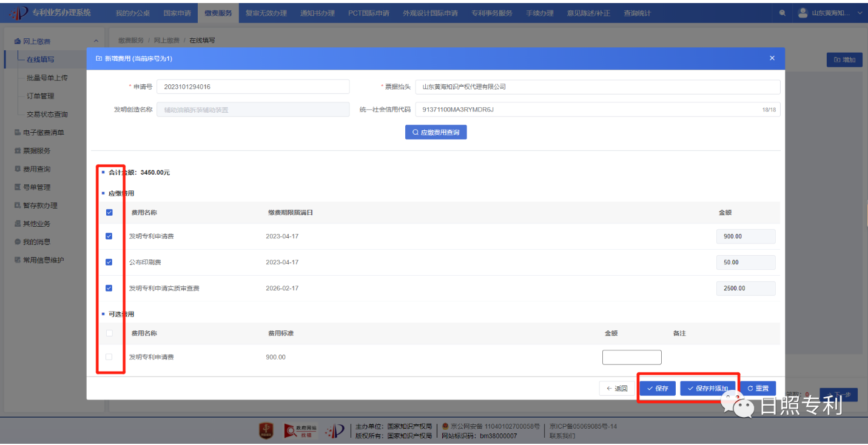Check the optional 发明专利申请费 checkbox
This screenshot has width=868, height=445.
tap(109, 357)
